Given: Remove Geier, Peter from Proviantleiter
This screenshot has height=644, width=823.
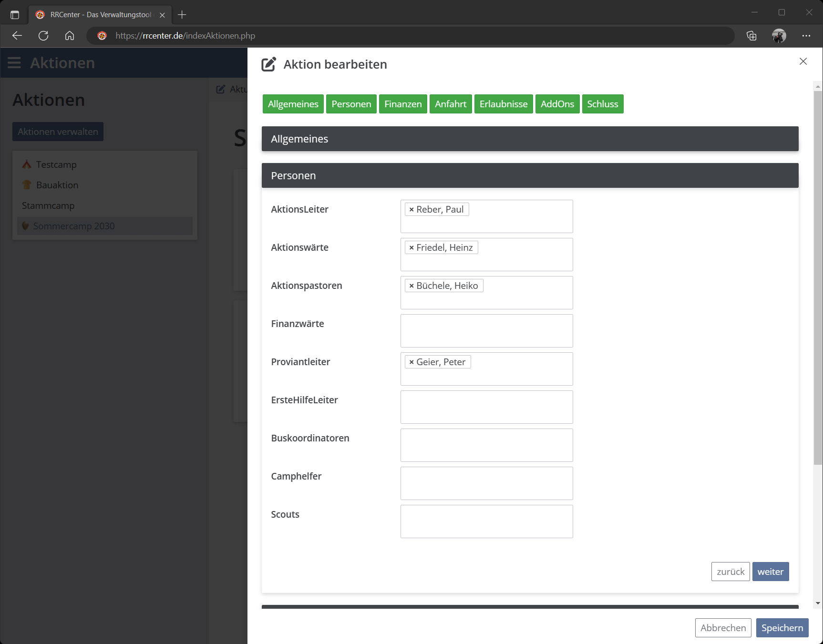Looking at the screenshot, I should (411, 362).
